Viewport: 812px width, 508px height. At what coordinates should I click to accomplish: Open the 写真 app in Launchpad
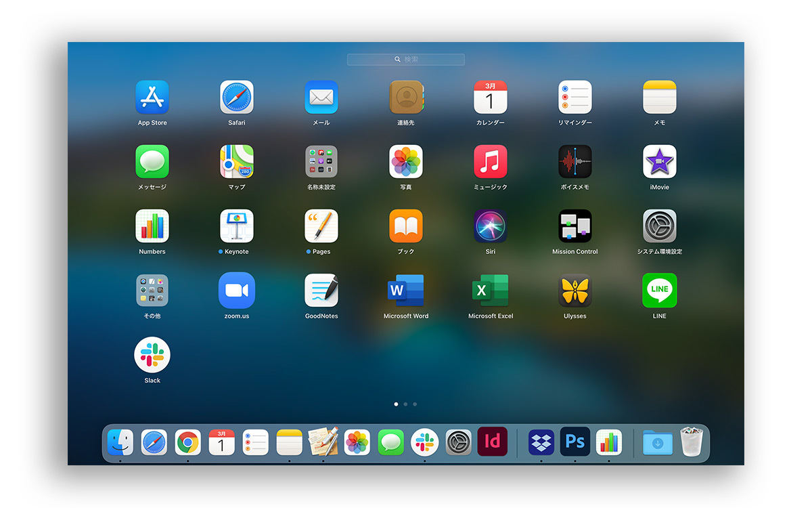(406, 162)
